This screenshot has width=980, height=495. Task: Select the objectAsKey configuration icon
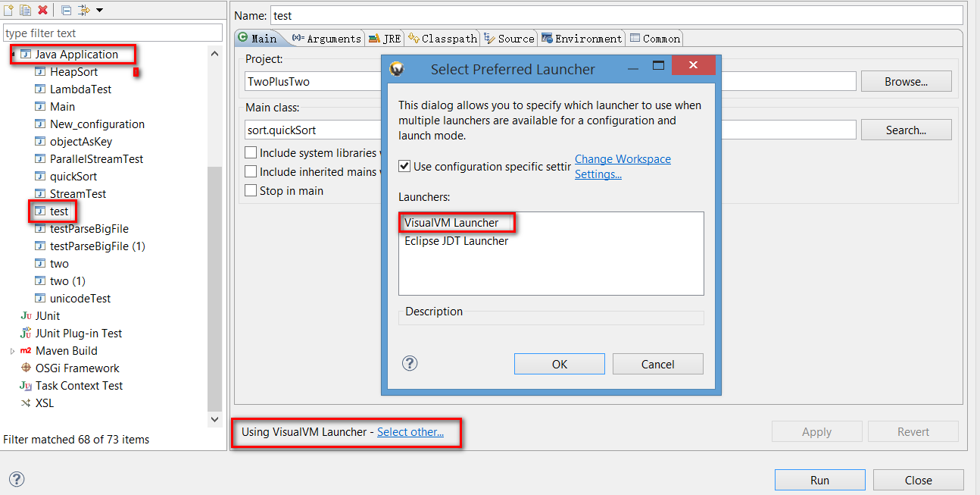pyautogui.click(x=41, y=142)
